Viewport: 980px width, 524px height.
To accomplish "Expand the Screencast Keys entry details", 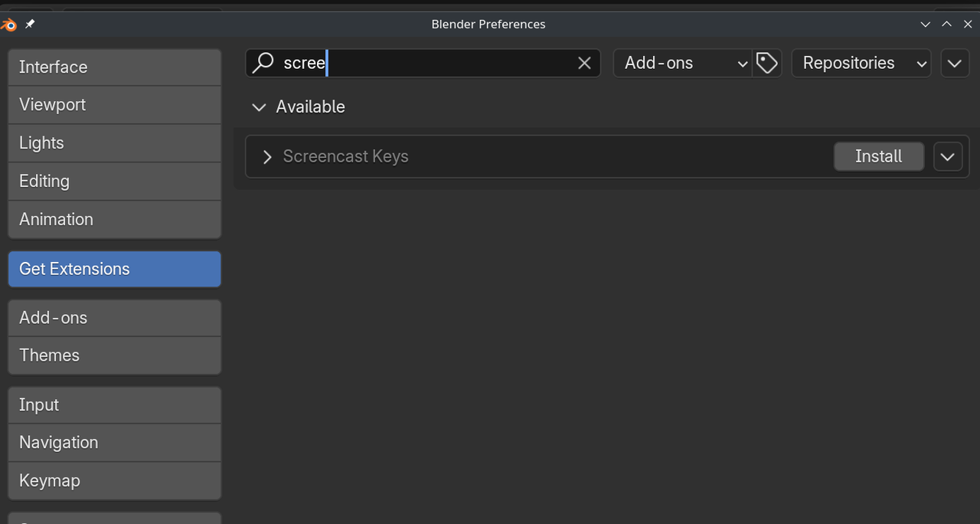I will [267, 157].
